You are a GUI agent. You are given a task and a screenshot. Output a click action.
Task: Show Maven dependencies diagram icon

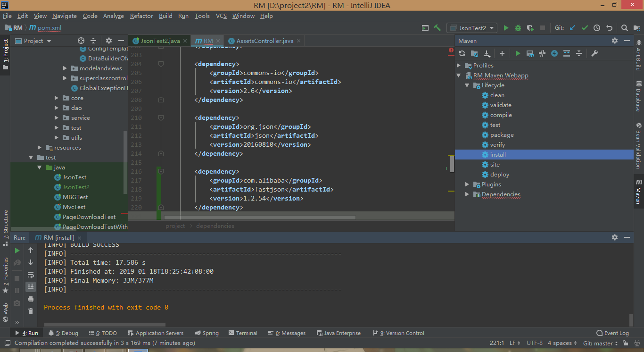[x=567, y=53]
